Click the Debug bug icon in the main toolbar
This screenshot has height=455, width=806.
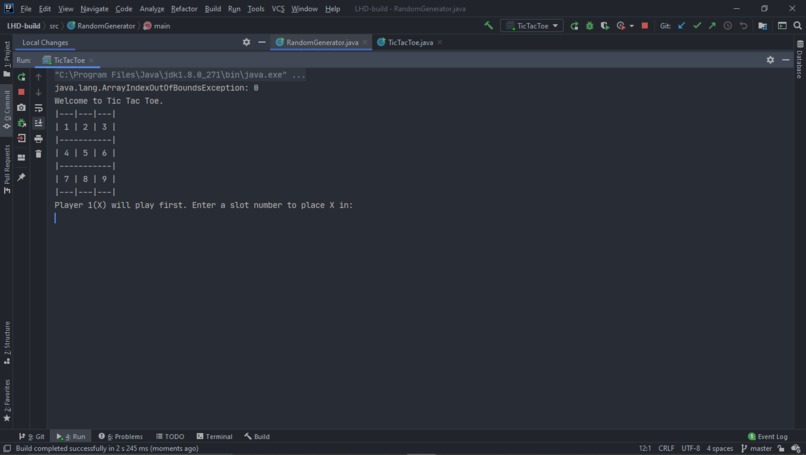(x=590, y=26)
